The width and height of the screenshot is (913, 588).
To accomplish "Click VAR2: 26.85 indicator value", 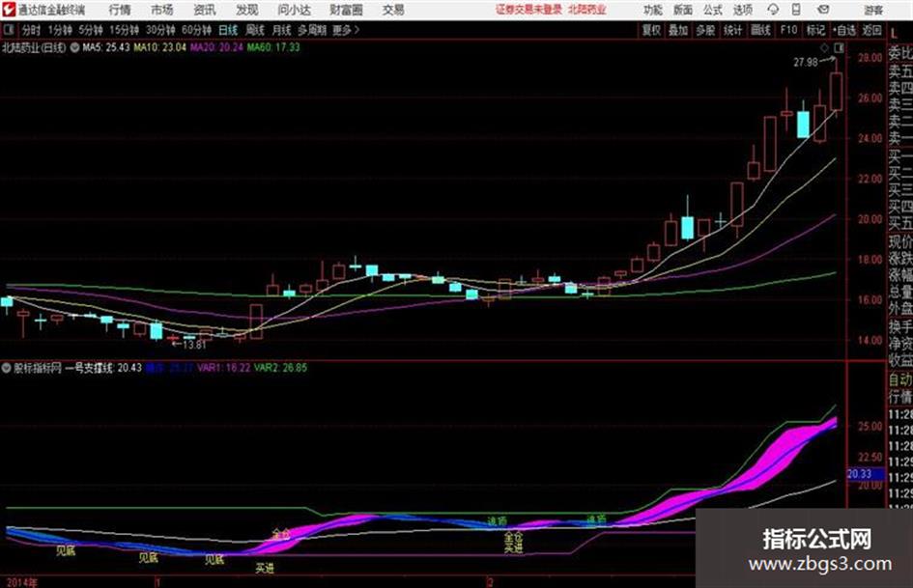I will [x=280, y=368].
